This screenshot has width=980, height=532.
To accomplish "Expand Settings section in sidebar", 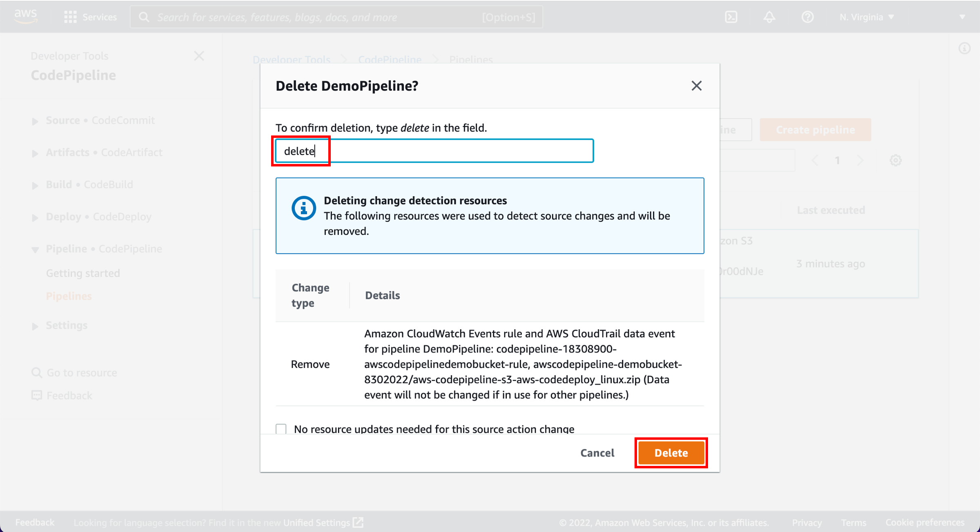I will (x=35, y=326).
